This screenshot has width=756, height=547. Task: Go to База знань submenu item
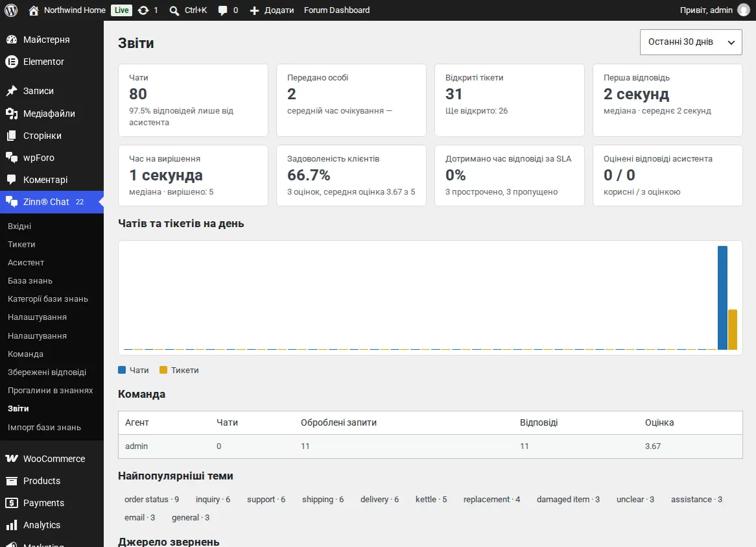[30, 281]
